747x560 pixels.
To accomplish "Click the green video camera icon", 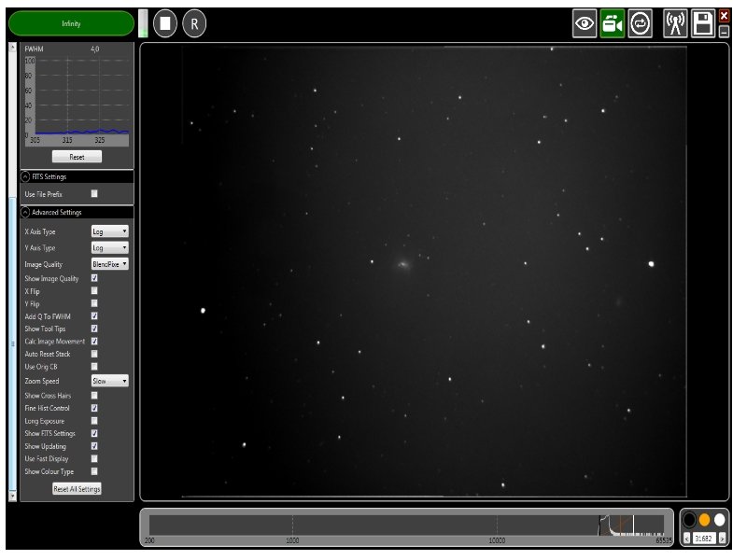I will 613,23.
